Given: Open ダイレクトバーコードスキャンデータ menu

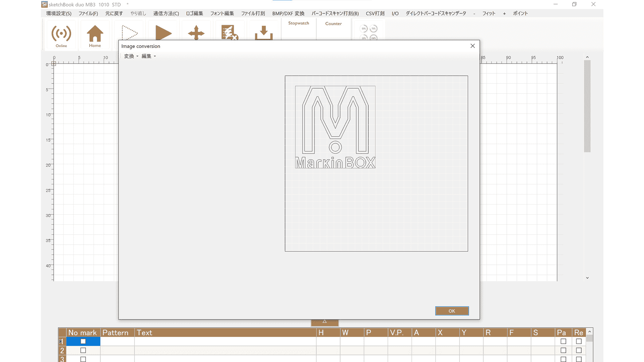Looking at the screenshot, I should click(x=436, y=13).
